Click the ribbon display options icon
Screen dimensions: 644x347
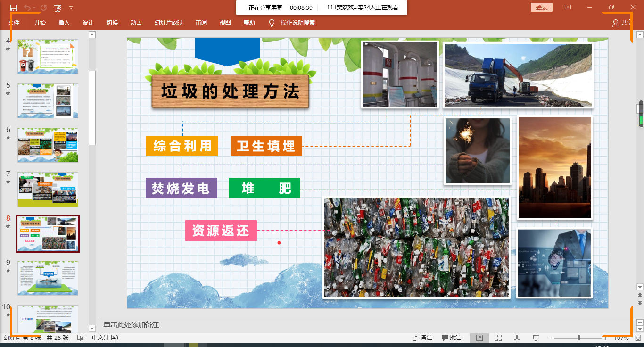(x=568, y=8)
